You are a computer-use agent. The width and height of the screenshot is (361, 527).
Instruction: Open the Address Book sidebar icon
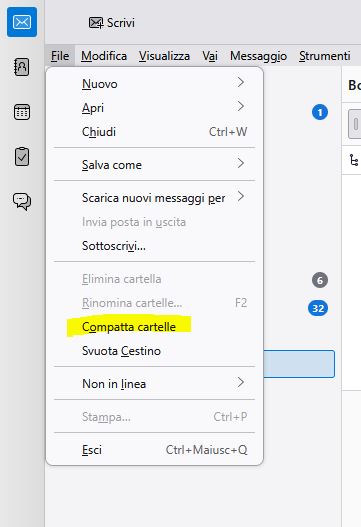click(x=22, y=67)
